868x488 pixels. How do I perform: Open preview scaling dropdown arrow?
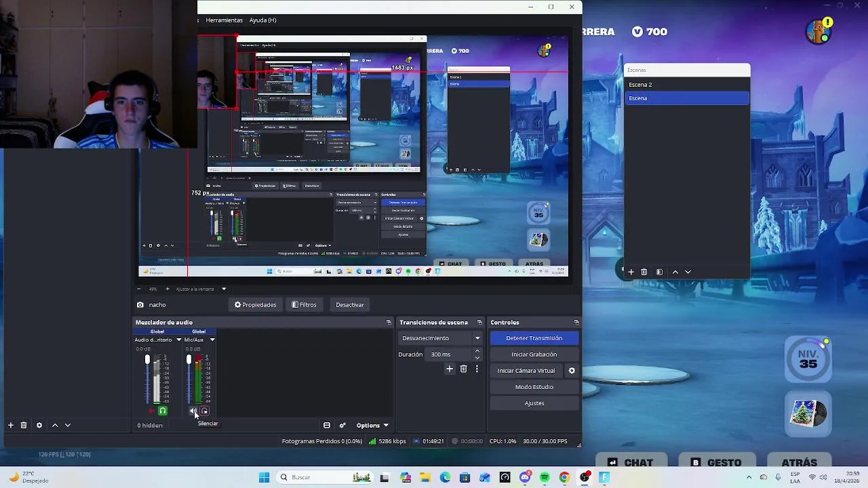pos(224,289)
